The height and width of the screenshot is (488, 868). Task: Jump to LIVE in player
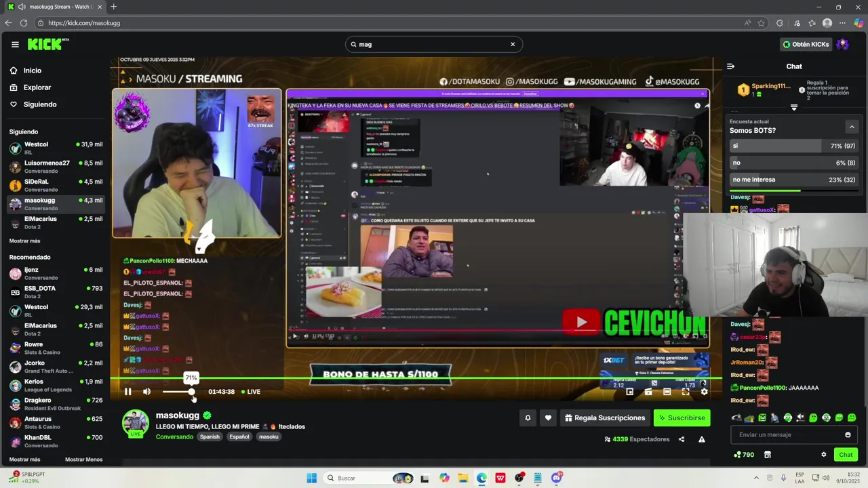(250, 392)
